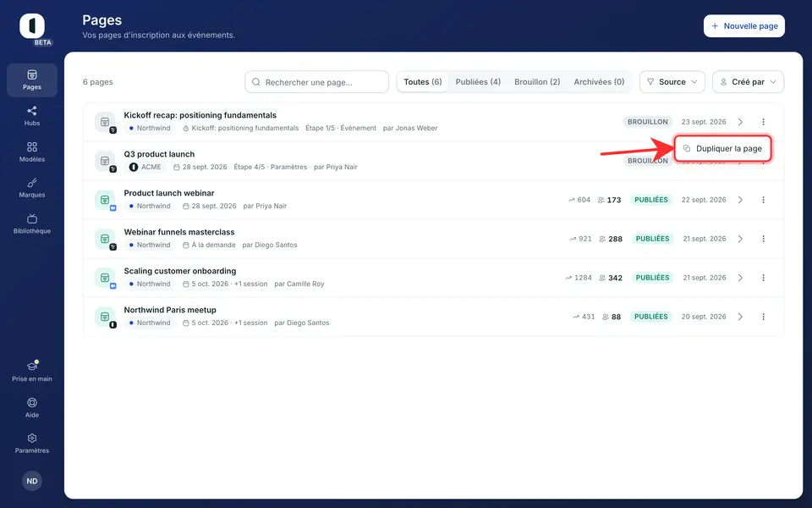Viewport: 812px width, 508px height.
Task: Open Northwind Paris meetup row chevron
Action: (740, 316)
